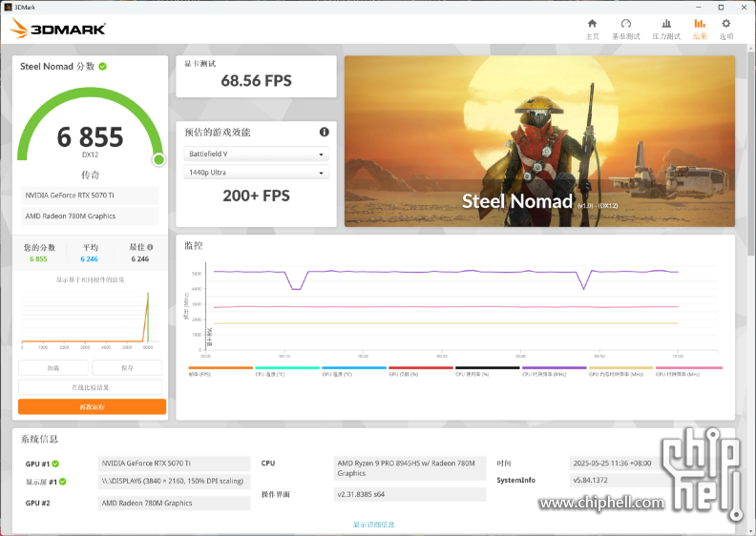Click the 传奇 rating label under the score
Image resolution: width=756 pixels, height=536 pixels.
90,175
